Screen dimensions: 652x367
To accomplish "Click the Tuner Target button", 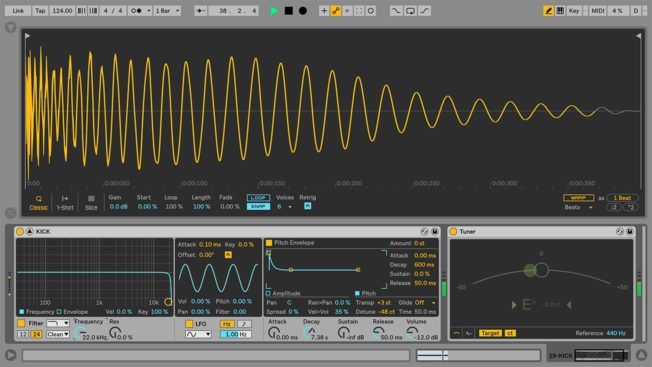I will [490, 333].
